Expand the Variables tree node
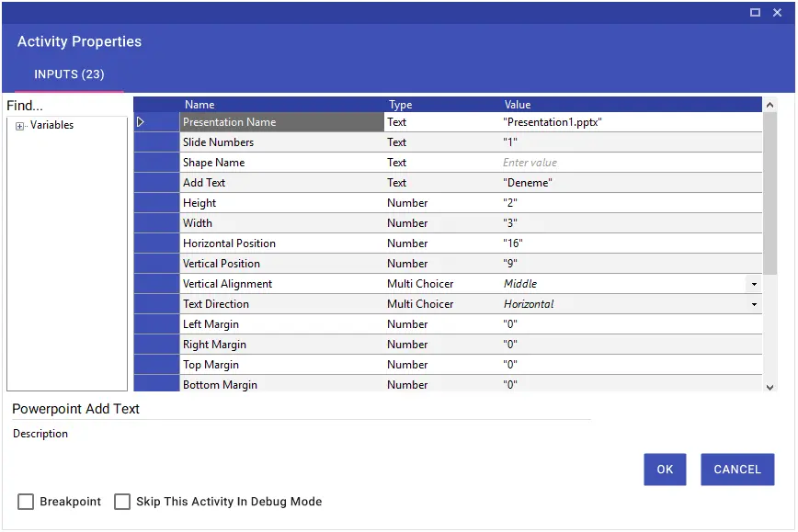This screenshot has height=532, width=798. [19, 126]
